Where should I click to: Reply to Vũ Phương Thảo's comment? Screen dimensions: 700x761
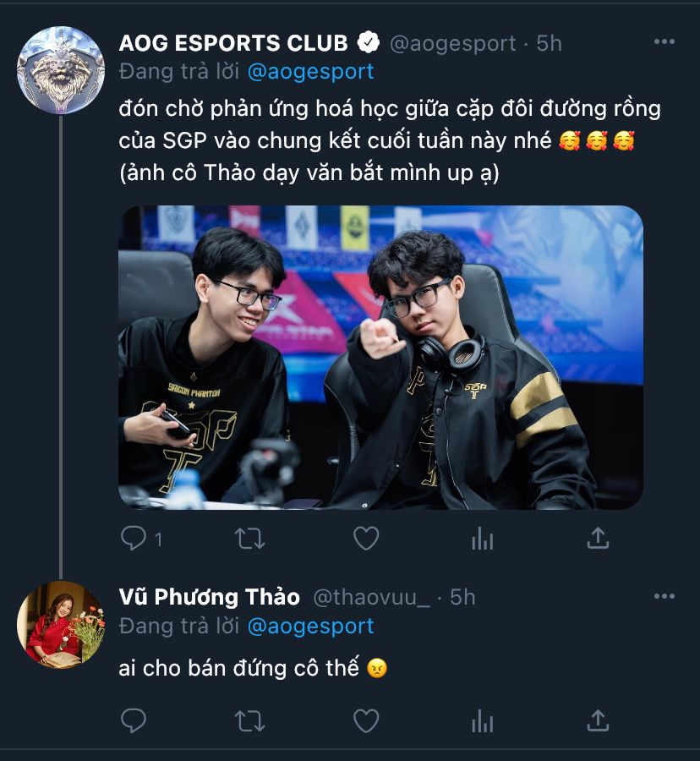click(134, 720)
